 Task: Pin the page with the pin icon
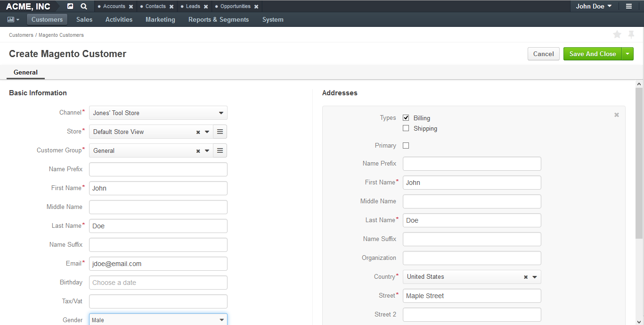click(x=631, y=34)
